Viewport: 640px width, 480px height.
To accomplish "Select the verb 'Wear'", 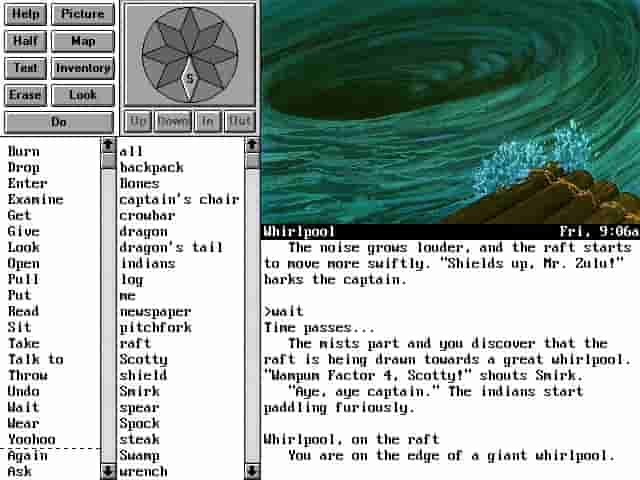I will tap(24, 423).
